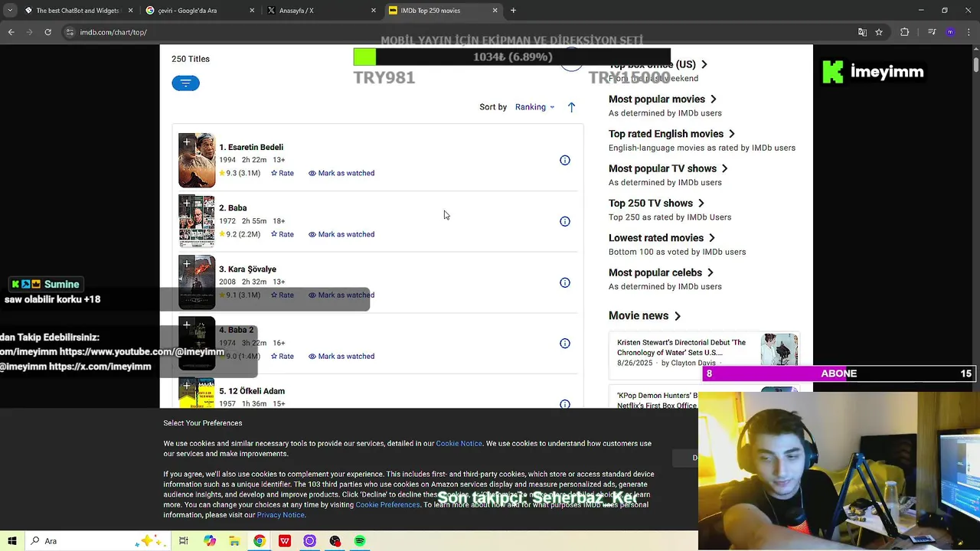This screenshot has height=551, width=980.
Task: Close the çeviri Google tab
Action: coord(252,11)
